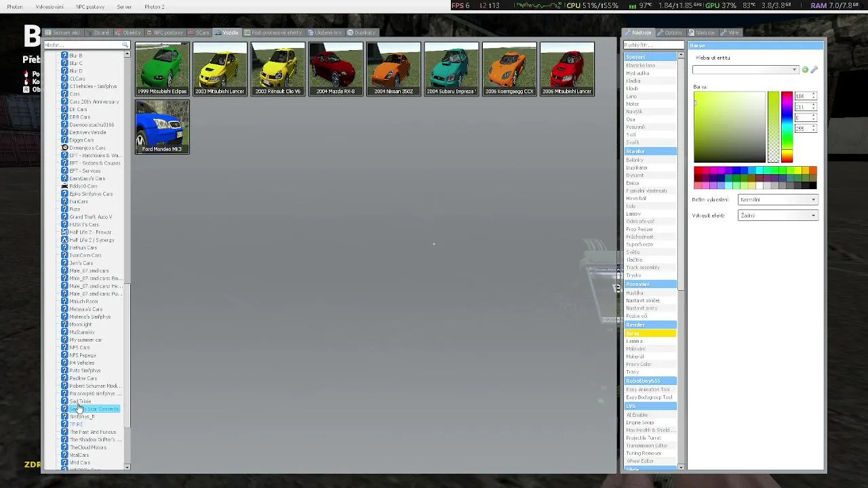868x488 pixels.
Task: Click the wrench icon beside the preset dropdown
Action: [x=814, y=70]
